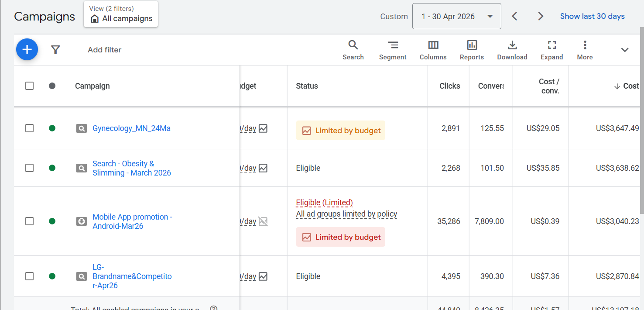Click the 35,286 clicks value

click(x=449, y=221)
